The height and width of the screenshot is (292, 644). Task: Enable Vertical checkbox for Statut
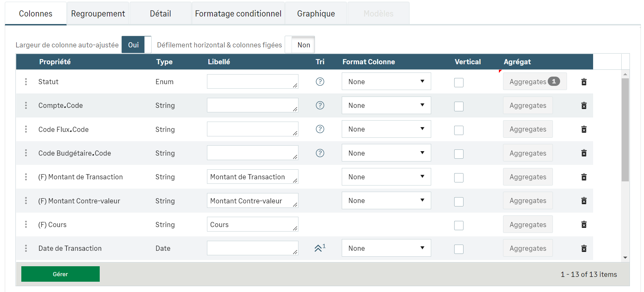tap(458, 82)
